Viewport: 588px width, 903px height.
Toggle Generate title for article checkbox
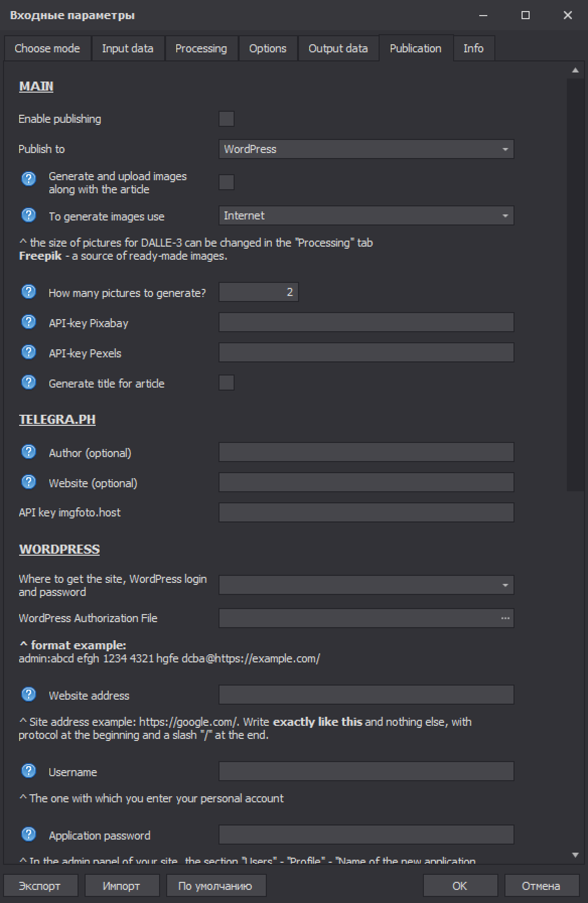[227, 383]
